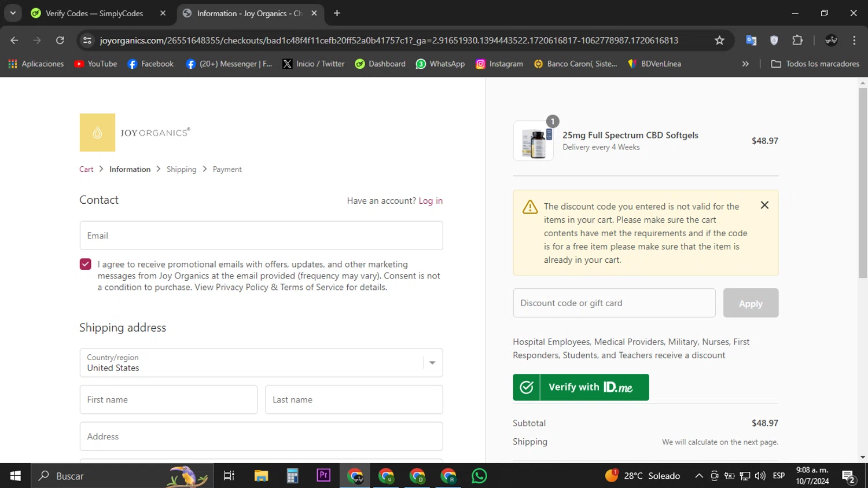Open the volume control in system tray

click(760, 476)
